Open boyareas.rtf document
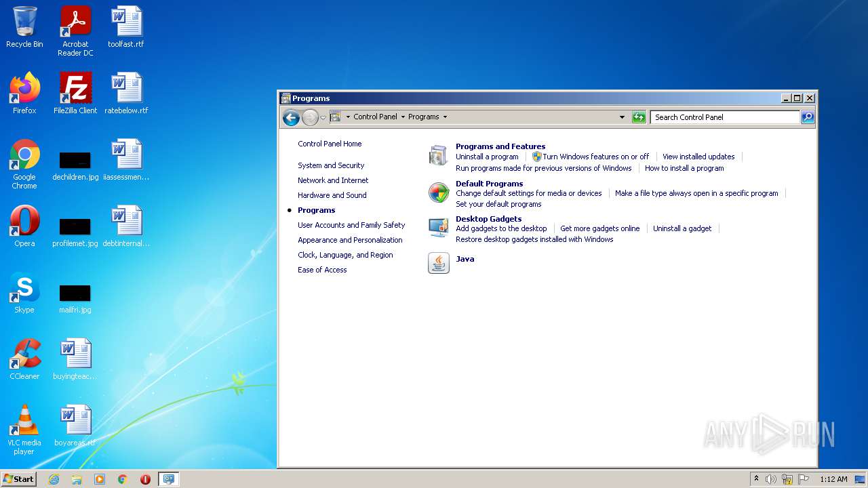868x488 pixels. (x=75, y=426)
